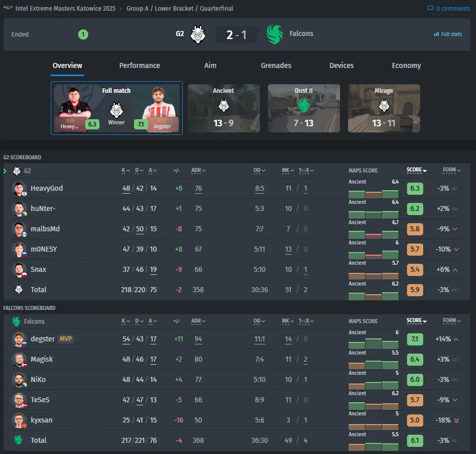The width and height of the screenshot is (476, 454).
Task: Open degster's player profile name
Action: point(43,339)
